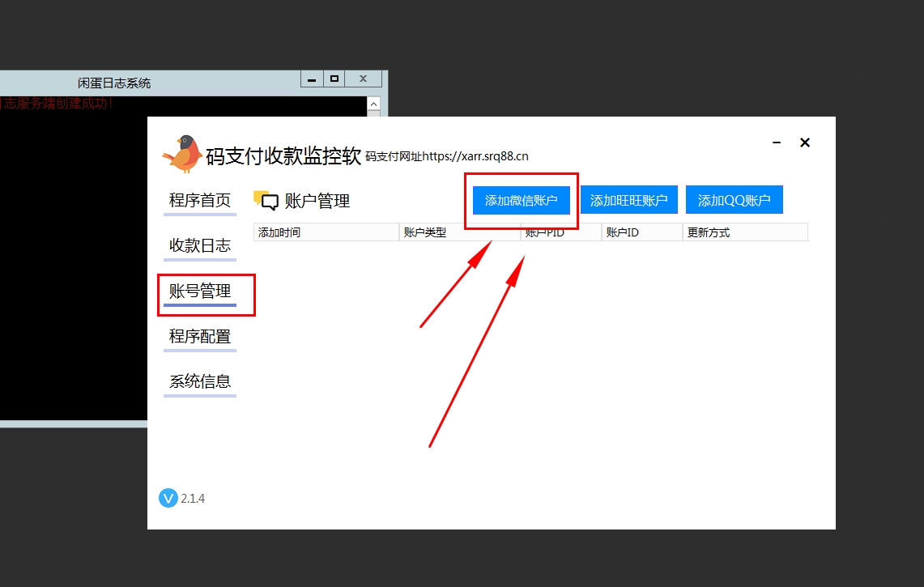Viewport: 924px width, 587px height.
Task: Minimize the 码支付收款监控 window
Action: 777,142
